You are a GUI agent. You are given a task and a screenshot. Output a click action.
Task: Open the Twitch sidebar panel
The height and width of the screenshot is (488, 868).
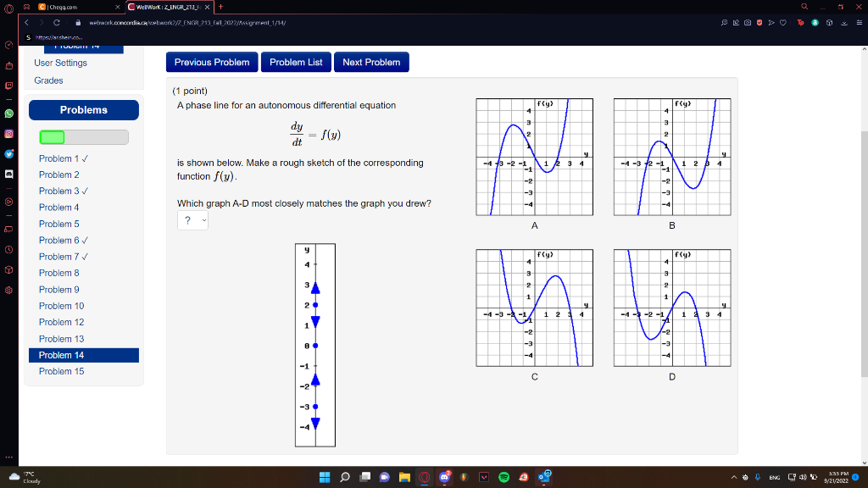[x=8, y=86]
